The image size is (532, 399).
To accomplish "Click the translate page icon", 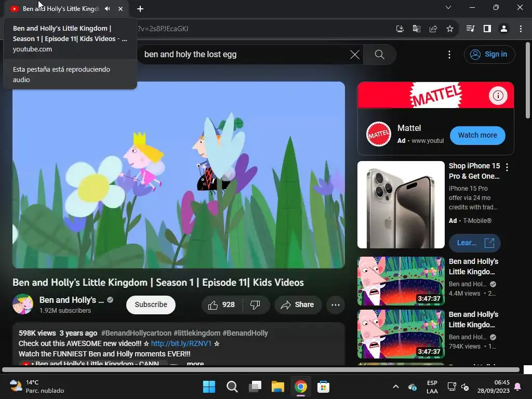I will pyautogui.click(x=417, y=29).
